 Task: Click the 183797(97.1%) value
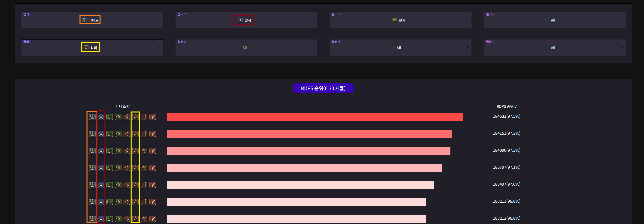[x=506, y=167]
